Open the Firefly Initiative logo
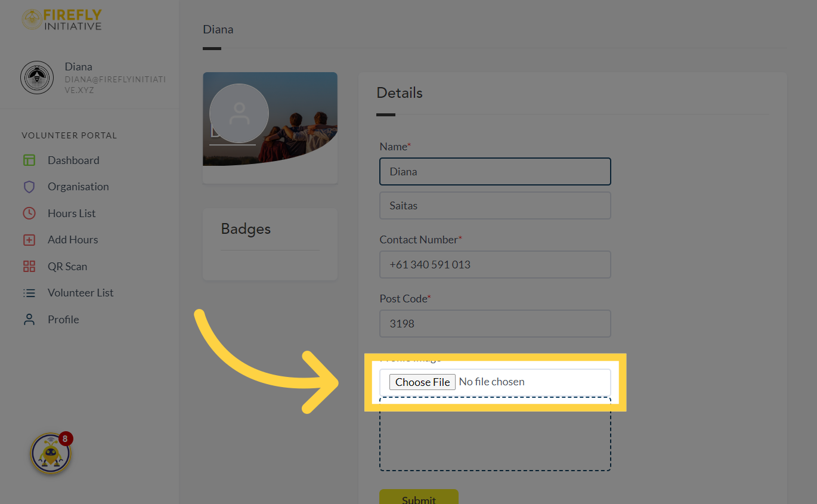The image size is (817, 504). tap(61, 19)
